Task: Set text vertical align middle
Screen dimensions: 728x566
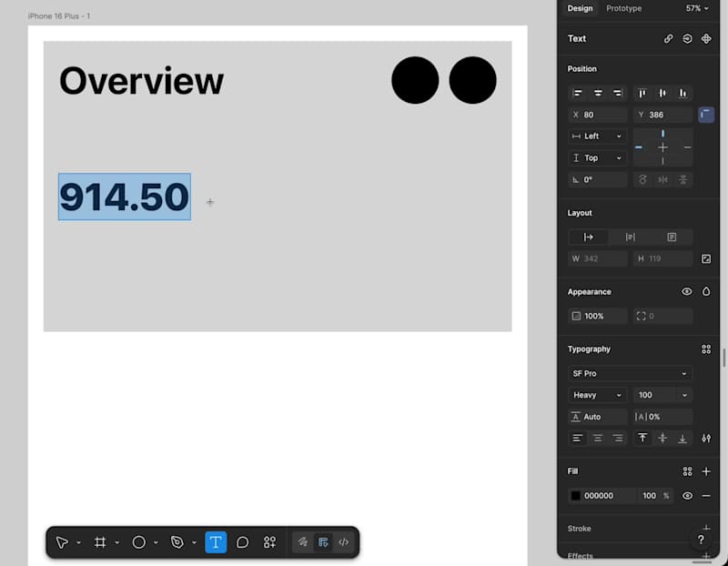Action: [662, 439]
